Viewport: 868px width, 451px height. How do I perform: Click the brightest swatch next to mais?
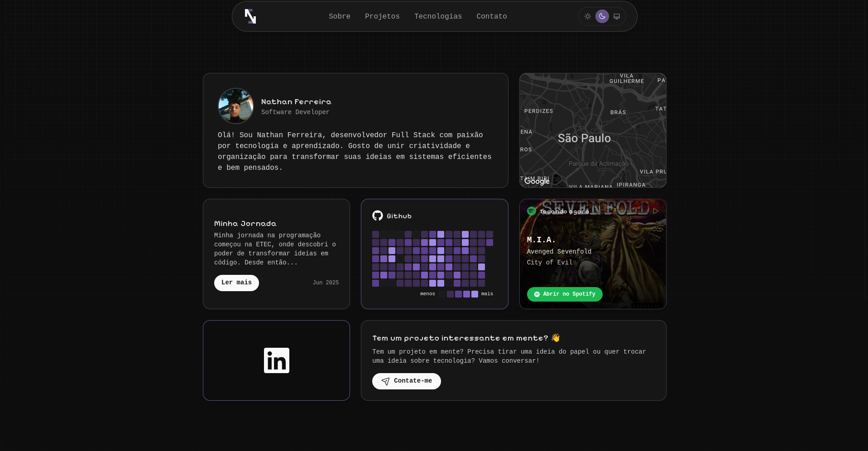tap(475, 294)
